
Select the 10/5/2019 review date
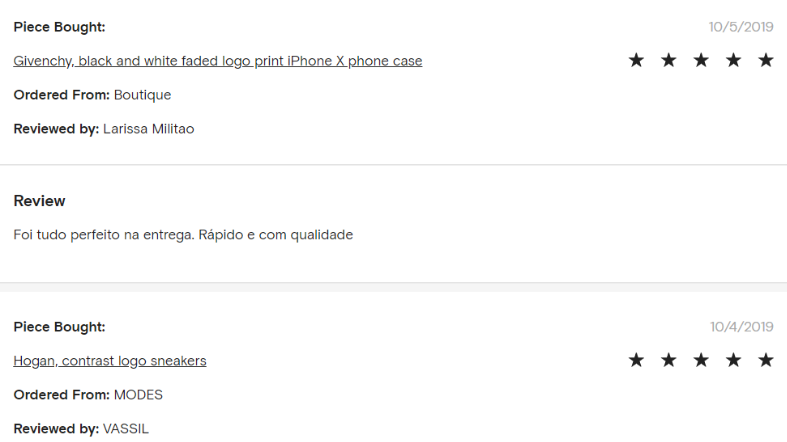click(741, 27)
